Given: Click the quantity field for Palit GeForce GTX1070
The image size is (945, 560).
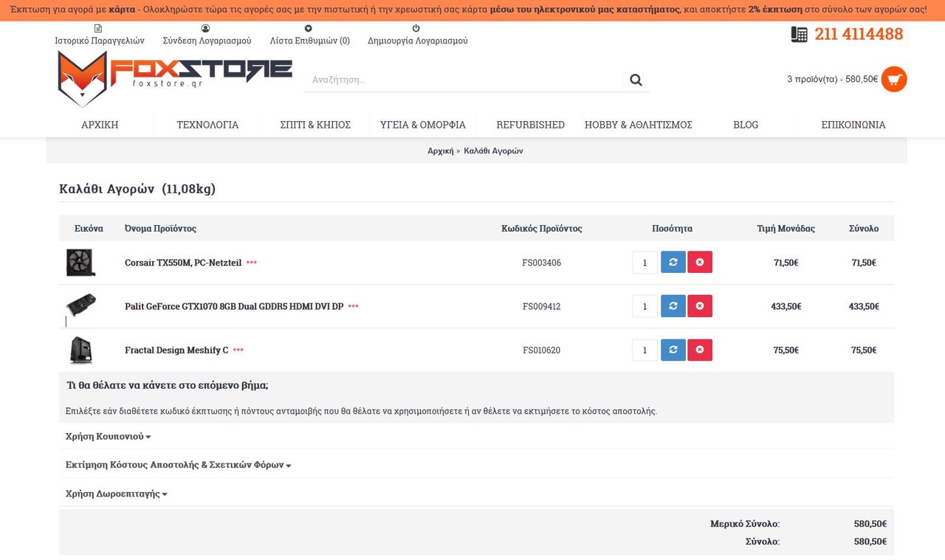Looking at the screenshot, I should click(x=645, y=306).
